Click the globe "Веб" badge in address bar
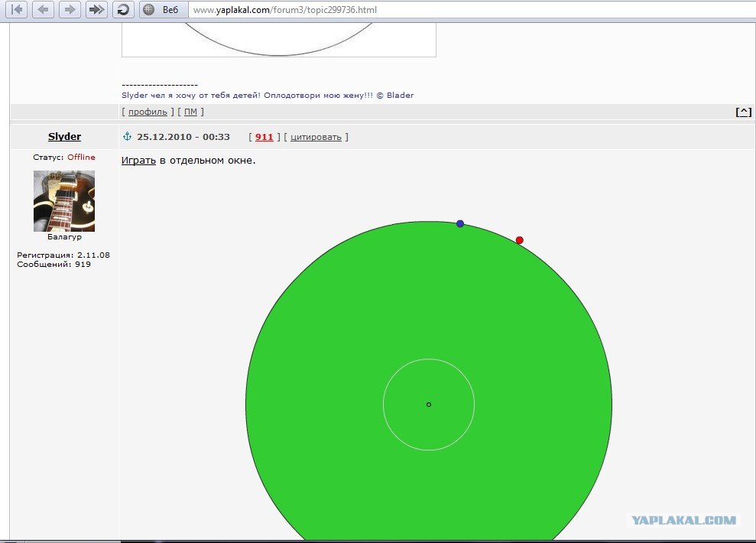756x543 pixels. click(163, 9)
